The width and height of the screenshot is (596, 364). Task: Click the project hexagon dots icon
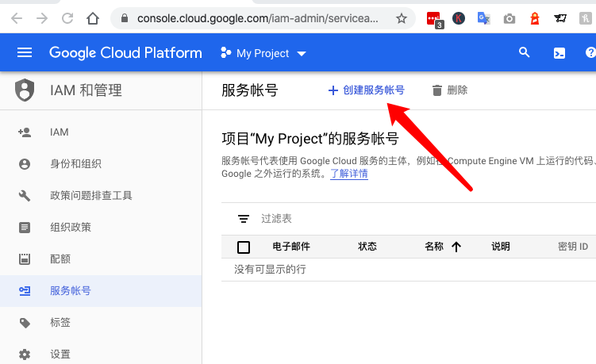pyautogui.click(x=225, y=53)
